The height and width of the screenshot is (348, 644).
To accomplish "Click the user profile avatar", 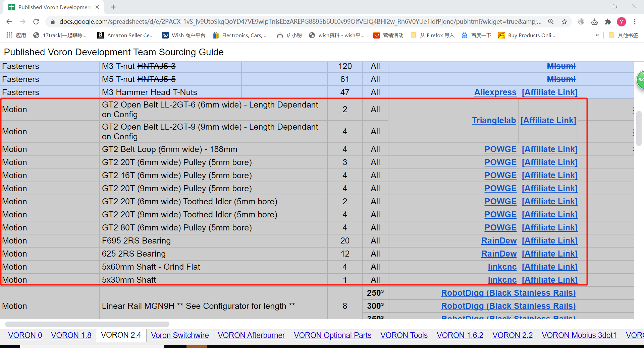I will click(x=621, y=22).
